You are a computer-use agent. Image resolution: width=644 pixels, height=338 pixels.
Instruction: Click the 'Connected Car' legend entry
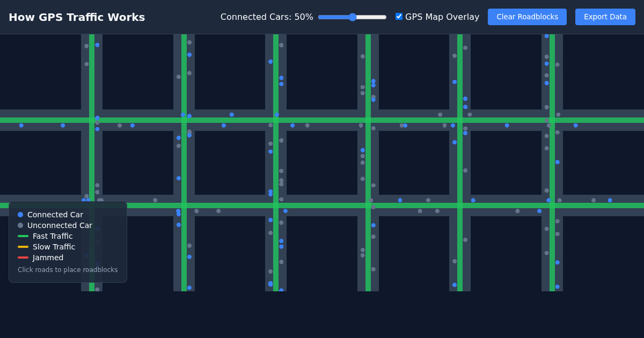[x=50, y=215]
